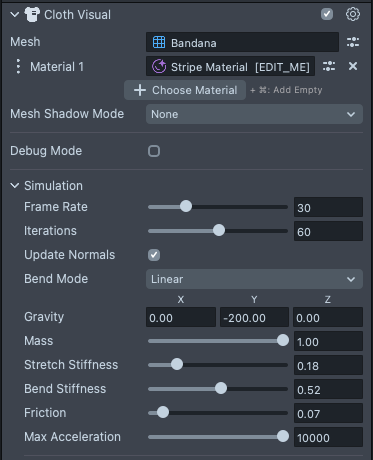The height and width of the screenshot is (460, 373).
Task: Open the Cloth Visual settings gear
Action: (353, 14)
